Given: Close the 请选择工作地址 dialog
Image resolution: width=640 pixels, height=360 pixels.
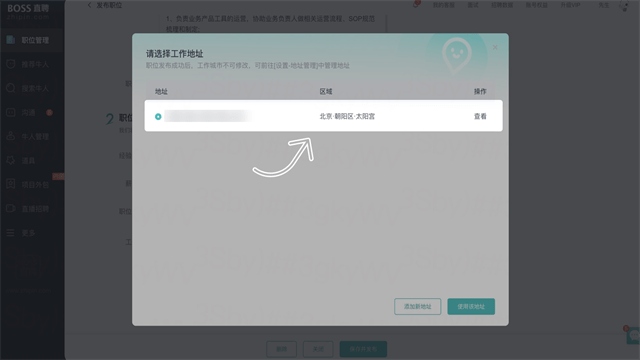Looking at the screenshot, I should pyautogui.click(x=495, y=47).
